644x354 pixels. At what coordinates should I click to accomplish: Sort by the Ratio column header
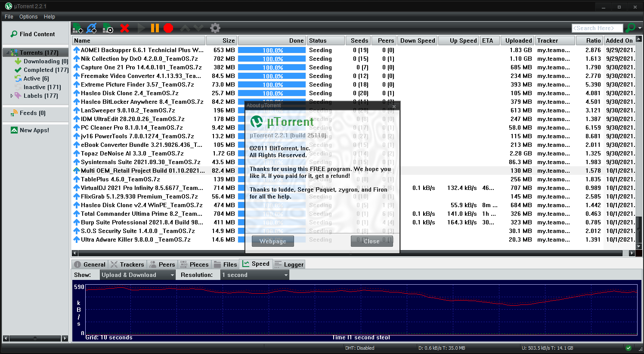(x=589, y=40)
